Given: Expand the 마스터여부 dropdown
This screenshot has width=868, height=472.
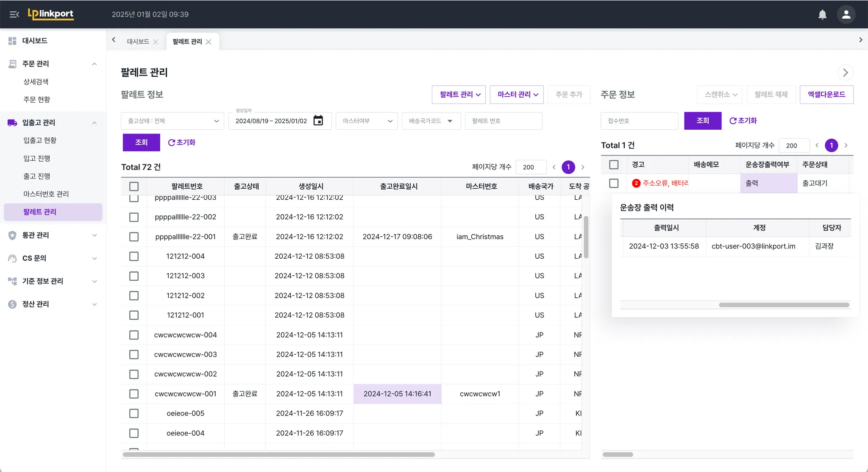Looking at the screenshot, I should coord(367,121).
